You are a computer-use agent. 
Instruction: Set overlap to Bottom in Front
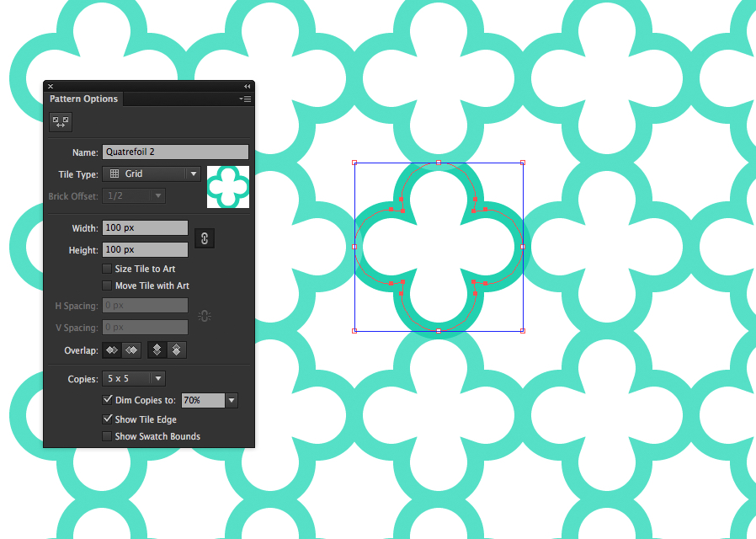click(177, 350)
